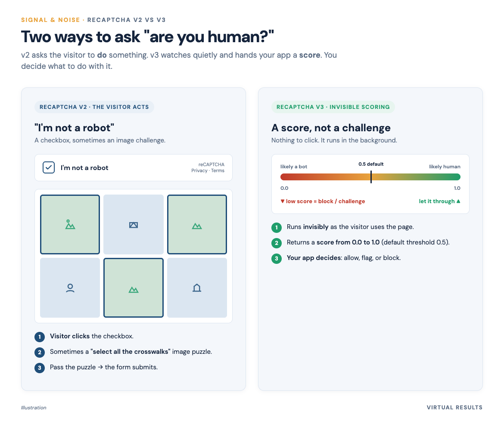The height and width of the screenshot is (427, 504).
Task: Click the "Illustration" footer caption
Action: [34, 407]
